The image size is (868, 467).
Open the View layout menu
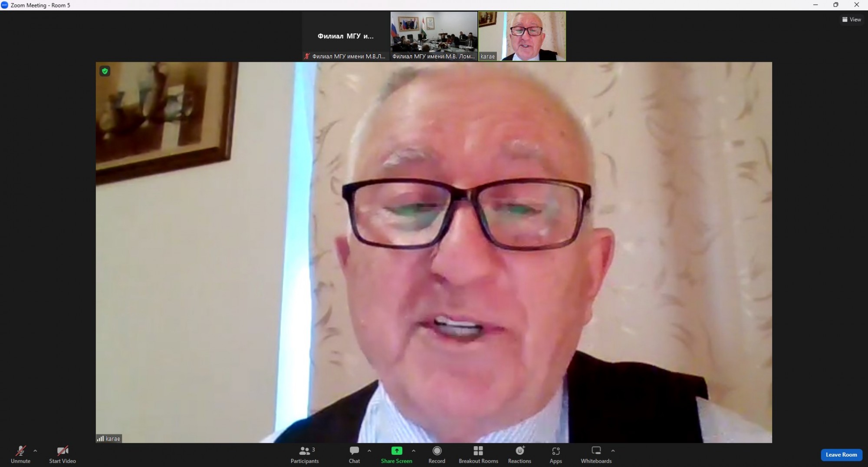(852, 20)
